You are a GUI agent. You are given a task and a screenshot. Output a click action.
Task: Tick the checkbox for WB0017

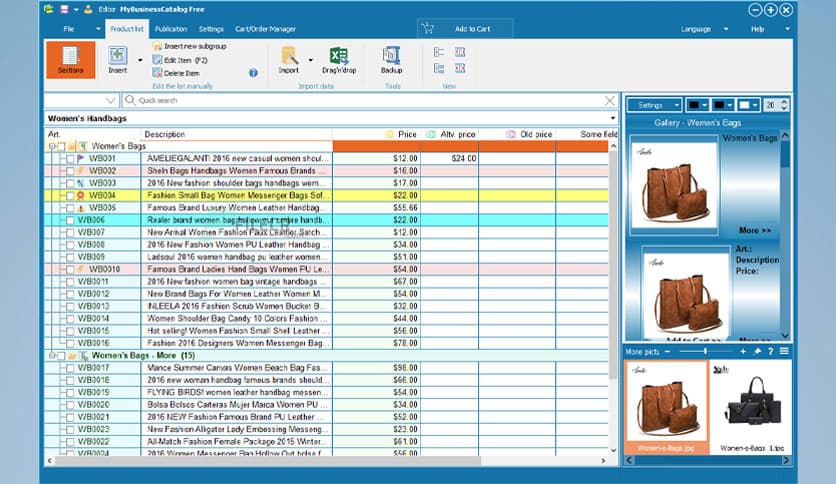coord(70,368)
